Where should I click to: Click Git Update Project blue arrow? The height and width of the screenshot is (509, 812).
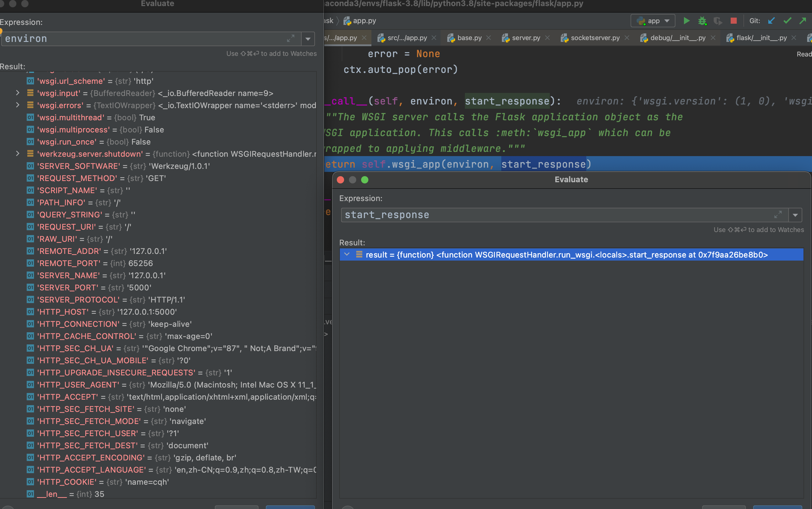click(771, 21)
